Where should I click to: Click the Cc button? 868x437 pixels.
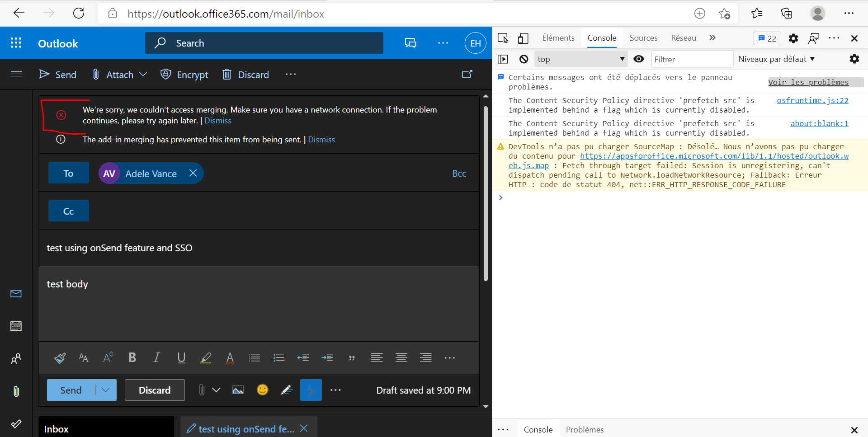[69, 211]
